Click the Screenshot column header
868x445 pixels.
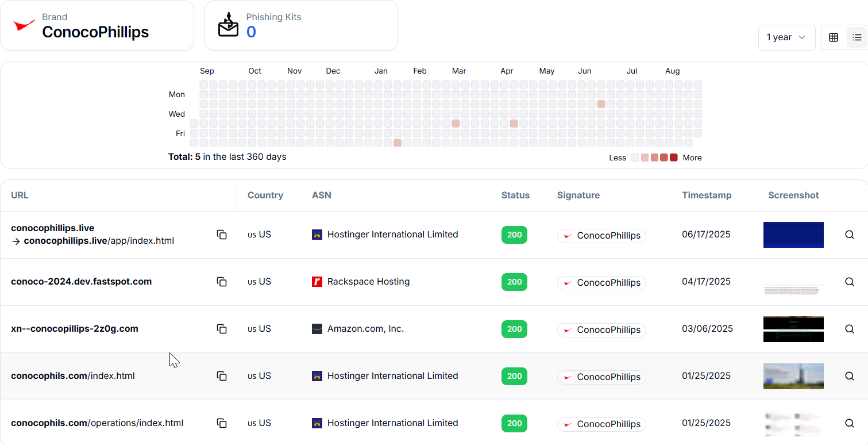pos(793,195)
